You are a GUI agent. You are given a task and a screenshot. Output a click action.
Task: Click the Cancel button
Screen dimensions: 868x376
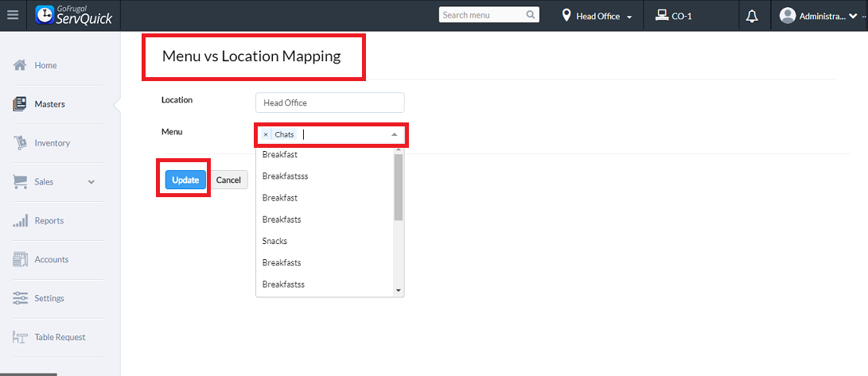tap(228, 180)
